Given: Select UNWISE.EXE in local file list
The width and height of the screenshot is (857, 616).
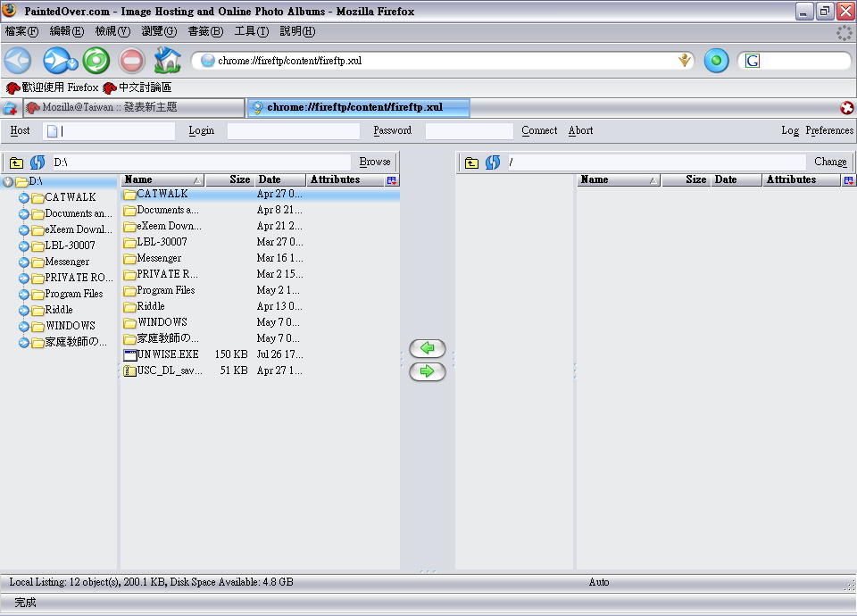Looking at the screenshot, I should [168, 354].
